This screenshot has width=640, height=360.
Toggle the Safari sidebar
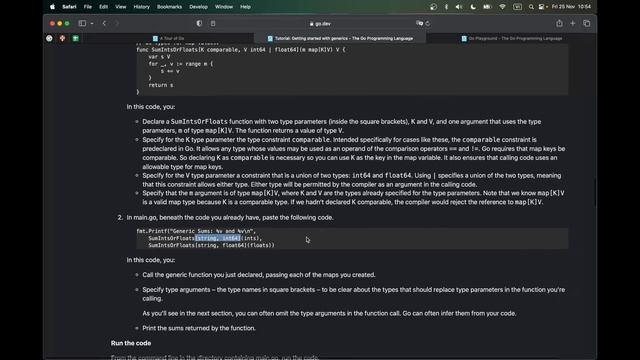coord(82,23)
